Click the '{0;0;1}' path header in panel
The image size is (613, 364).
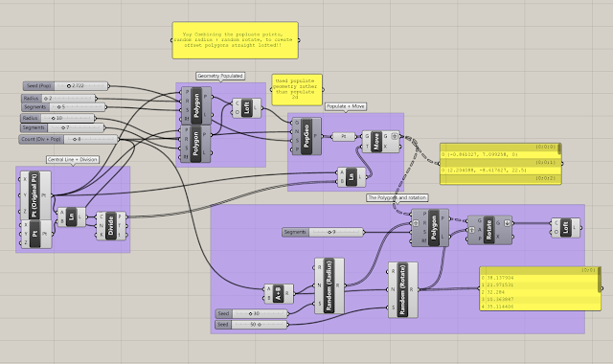(500, 162)
